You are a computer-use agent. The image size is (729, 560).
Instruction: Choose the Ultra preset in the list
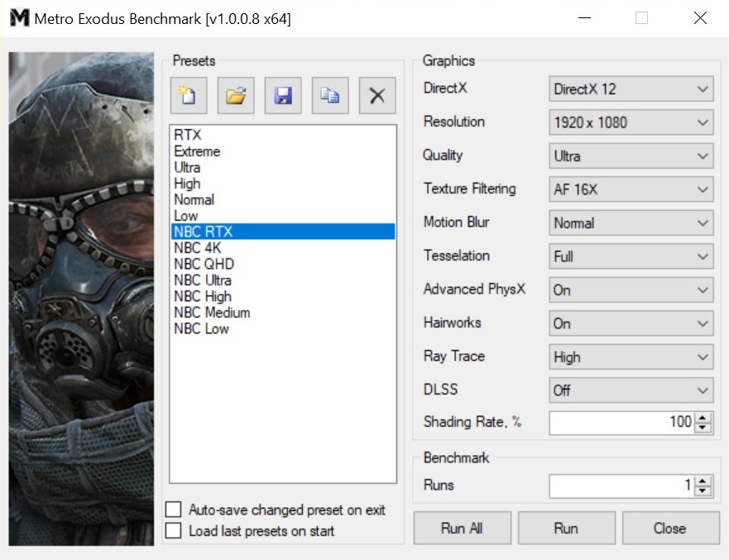[x=283, y=167]
